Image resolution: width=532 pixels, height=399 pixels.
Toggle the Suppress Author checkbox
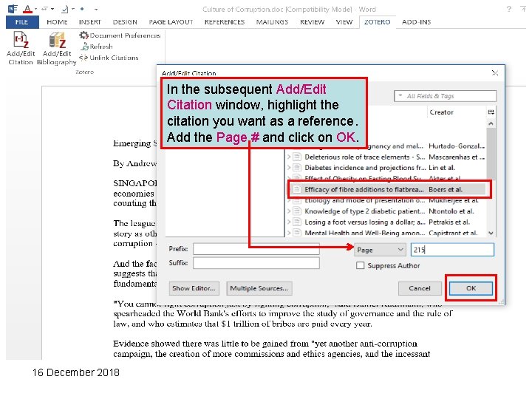point(361,265)
